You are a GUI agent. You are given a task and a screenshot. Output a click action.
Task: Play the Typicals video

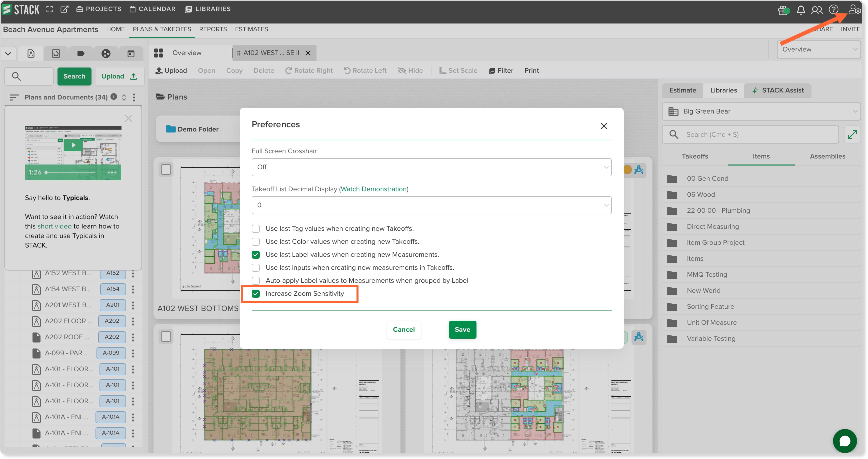pos(73,145)
